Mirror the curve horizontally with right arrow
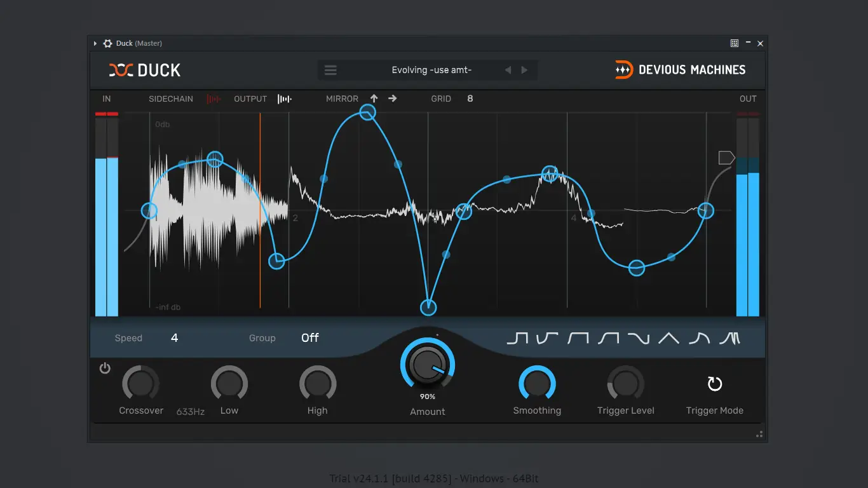This screenshot has width=868, height=488. (391, 98)
